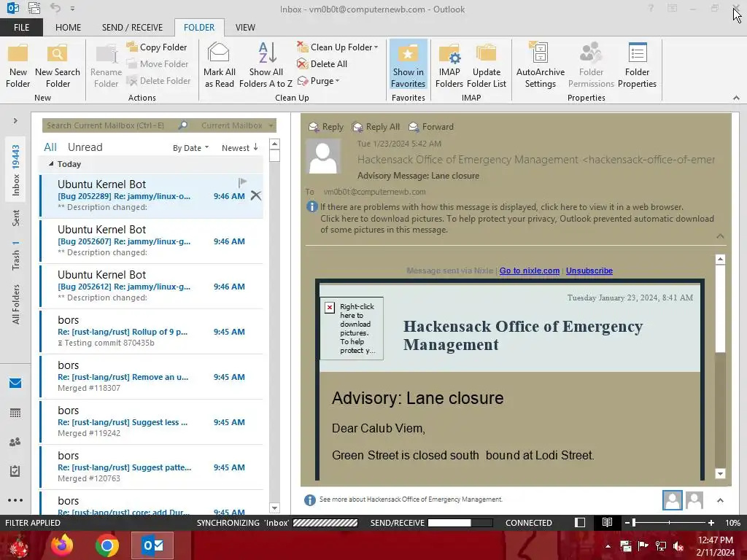
Task: Click the Undo button in the quick access toolbar
Action: click(55, 8)
